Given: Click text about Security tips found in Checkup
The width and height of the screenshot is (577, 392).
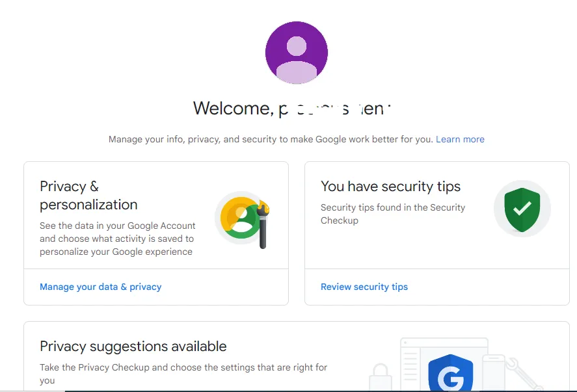Looking at the screenshot, I should pyautogui.click(x=393, y=214).
